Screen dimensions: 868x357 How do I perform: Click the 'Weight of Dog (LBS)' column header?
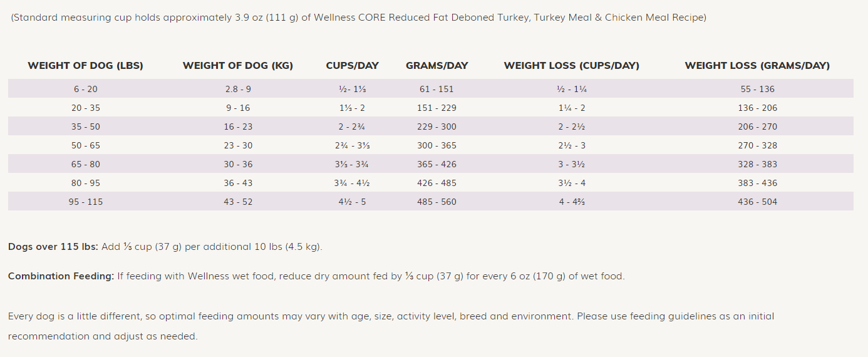pyautogui.click(x=86, y=66)
